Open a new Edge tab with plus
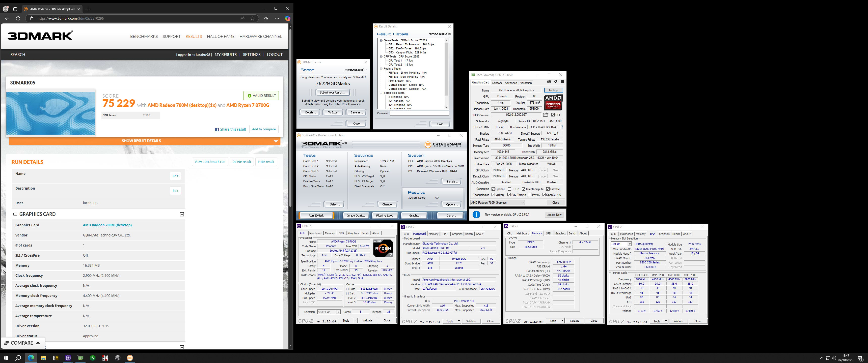This screenshot has width=868, height=363. pos(88,9)
